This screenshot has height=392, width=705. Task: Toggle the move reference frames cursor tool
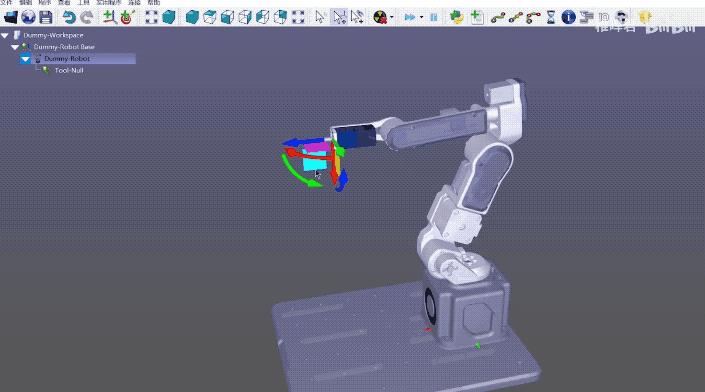(339, 18)
